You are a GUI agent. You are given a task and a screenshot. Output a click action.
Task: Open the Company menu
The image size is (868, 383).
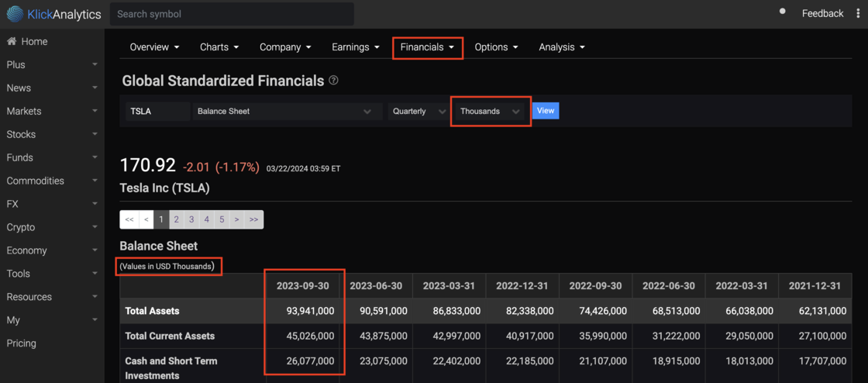(x=285, y=47)
